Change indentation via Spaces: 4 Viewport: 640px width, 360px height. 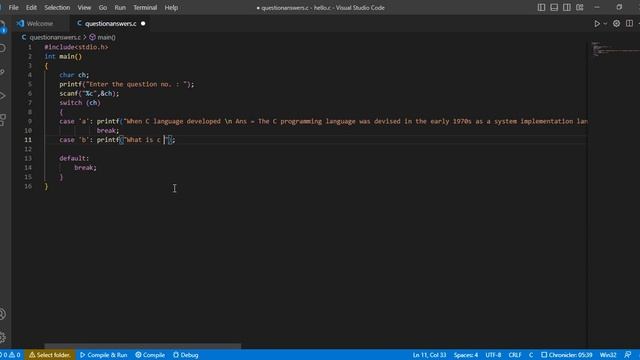tap(466, 355)
